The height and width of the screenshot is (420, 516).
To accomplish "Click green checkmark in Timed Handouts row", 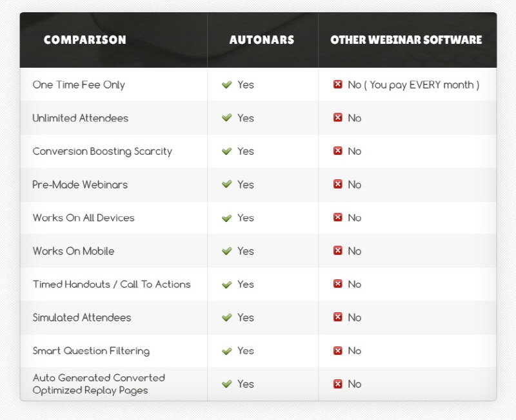I will [x=227, y=284].
